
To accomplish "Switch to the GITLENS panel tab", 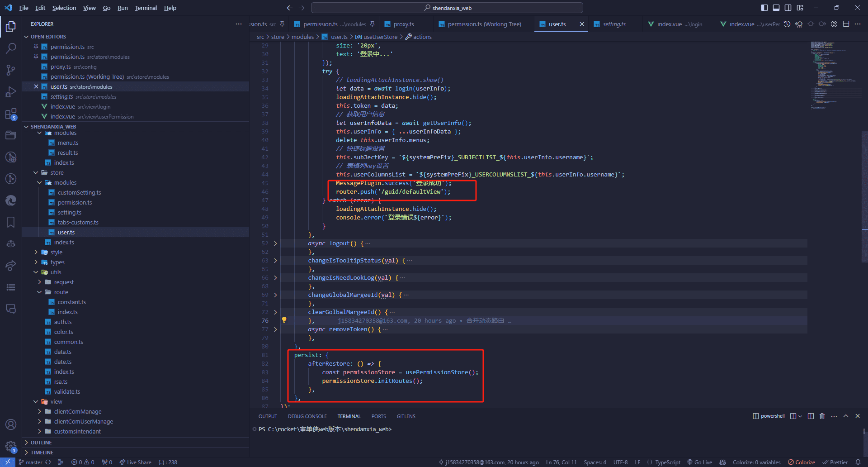I will 406,416.
